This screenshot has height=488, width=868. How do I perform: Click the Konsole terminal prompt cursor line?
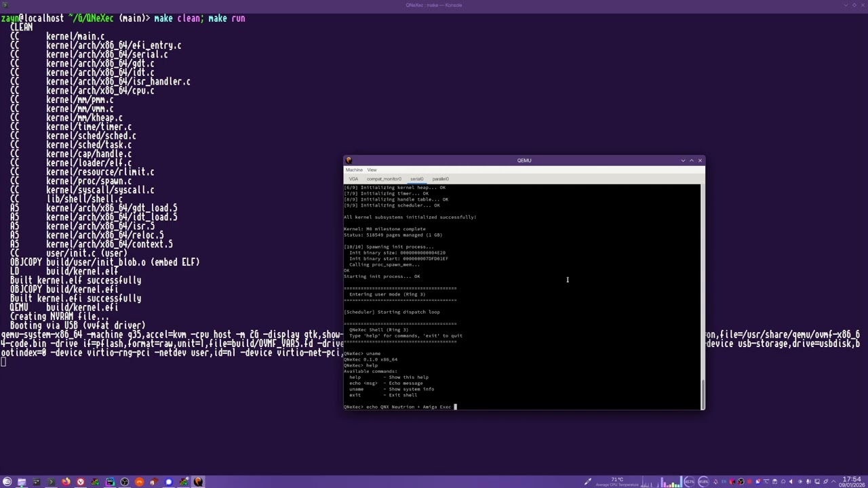click(x=3, y=362)
